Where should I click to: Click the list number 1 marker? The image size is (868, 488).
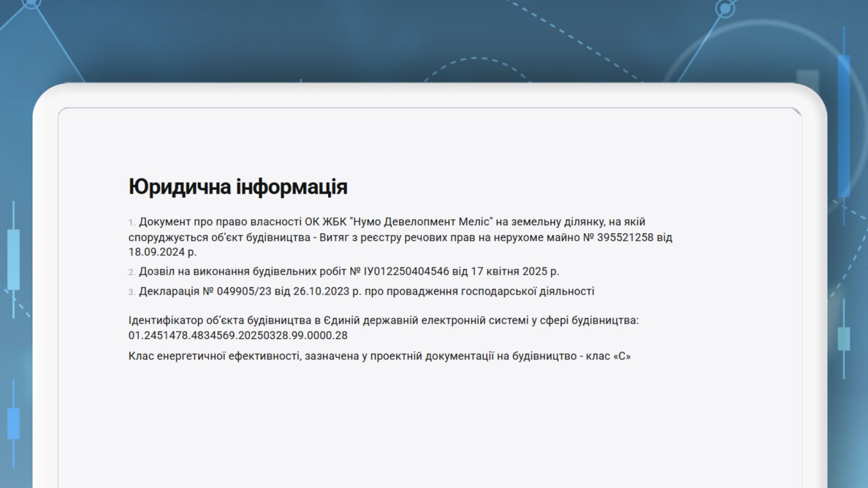click(131, 222)
